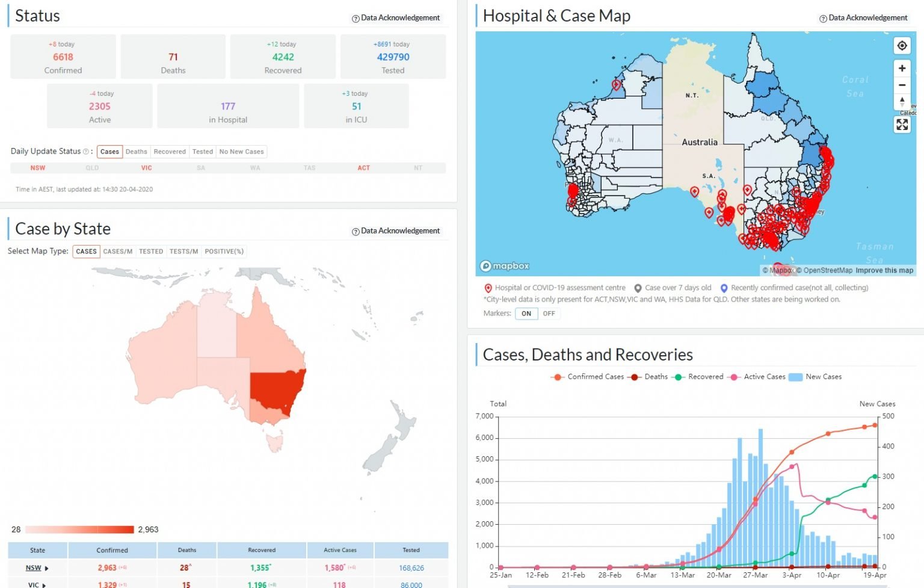Image resolution: width=924 pixels, height=588 pixels.
Task: Open the Improve this map link
Action: [884, 271]
